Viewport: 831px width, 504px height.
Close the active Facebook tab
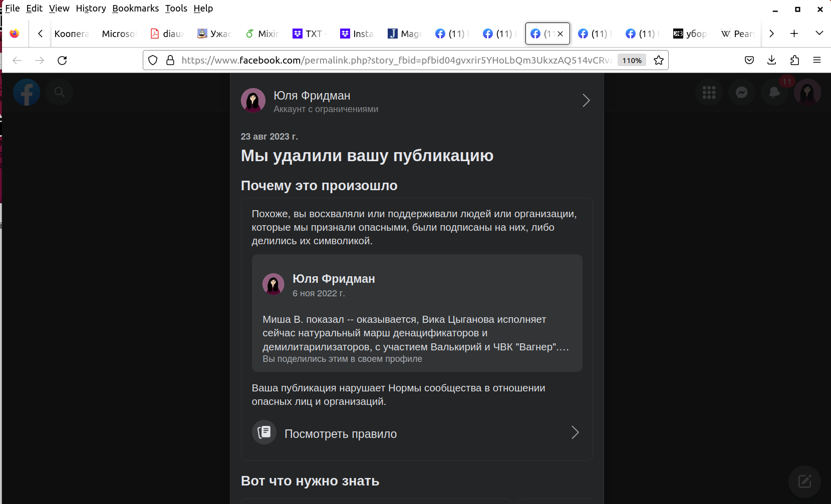coord(561,34)
